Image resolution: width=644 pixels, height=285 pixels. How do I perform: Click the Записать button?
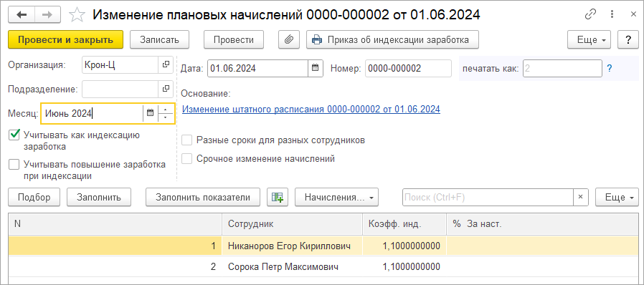pos(159,40)
